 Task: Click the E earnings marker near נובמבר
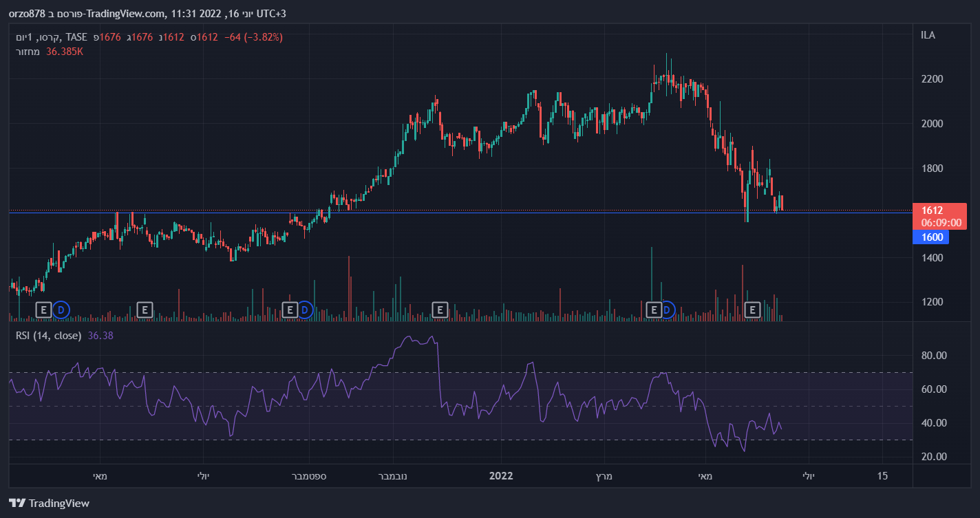pyautogui.click(x=439, y=310)
